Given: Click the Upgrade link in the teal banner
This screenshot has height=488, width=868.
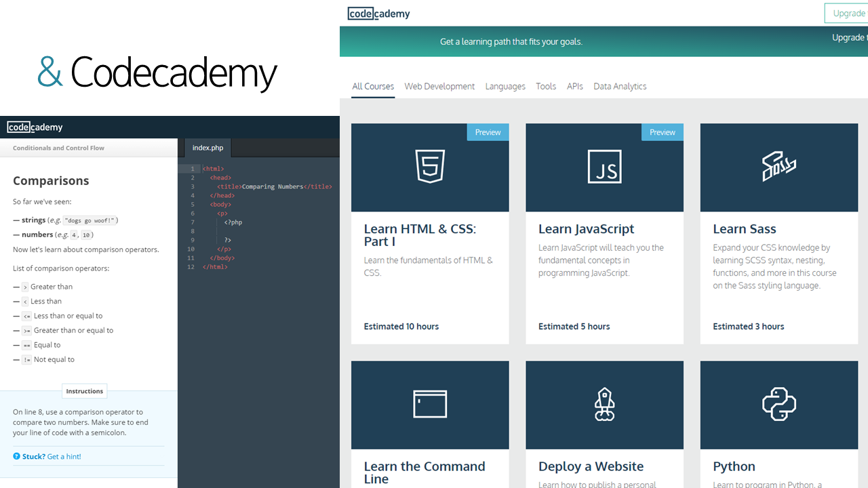Looking at the screenshot, I should pos(850,38).
